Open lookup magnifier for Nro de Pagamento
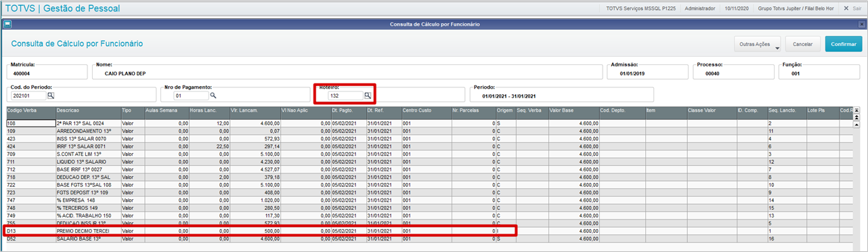868x252 pixels. (213, 96)
